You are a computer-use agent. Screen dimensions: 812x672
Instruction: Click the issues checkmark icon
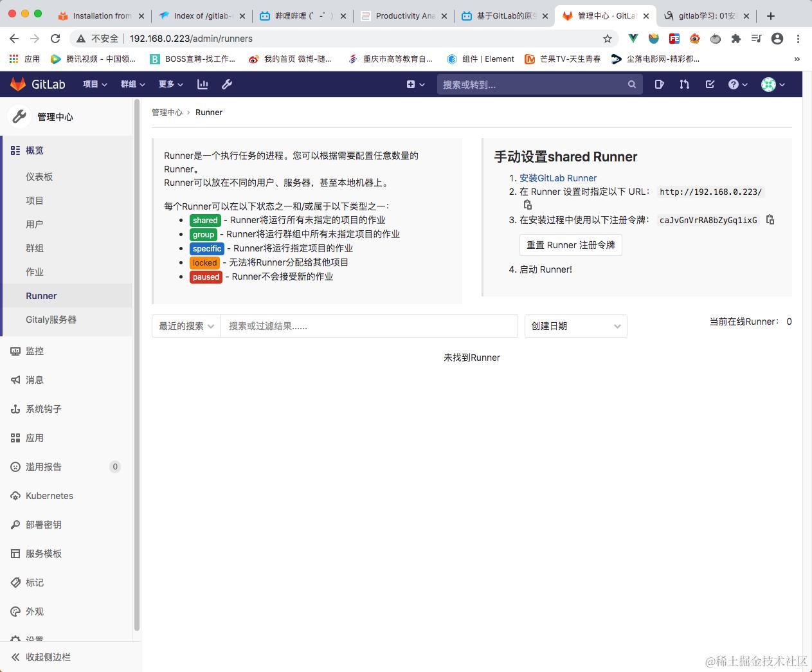(x=709, y=84)
